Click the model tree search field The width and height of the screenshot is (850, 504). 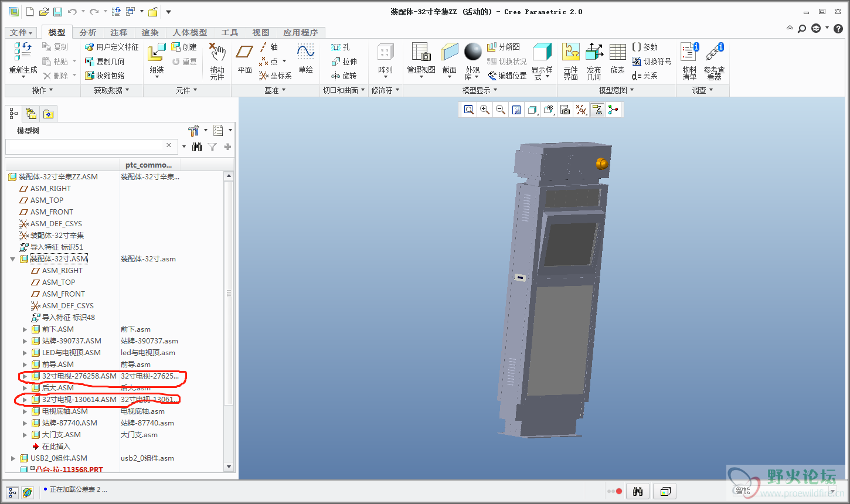pyautogui.click(x=91, y=146)
